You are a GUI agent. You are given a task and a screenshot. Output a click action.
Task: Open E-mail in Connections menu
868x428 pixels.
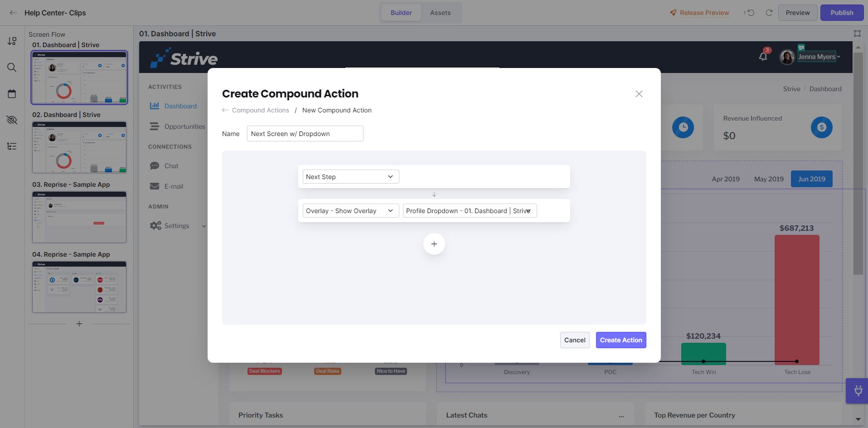[x=174, y=186]
